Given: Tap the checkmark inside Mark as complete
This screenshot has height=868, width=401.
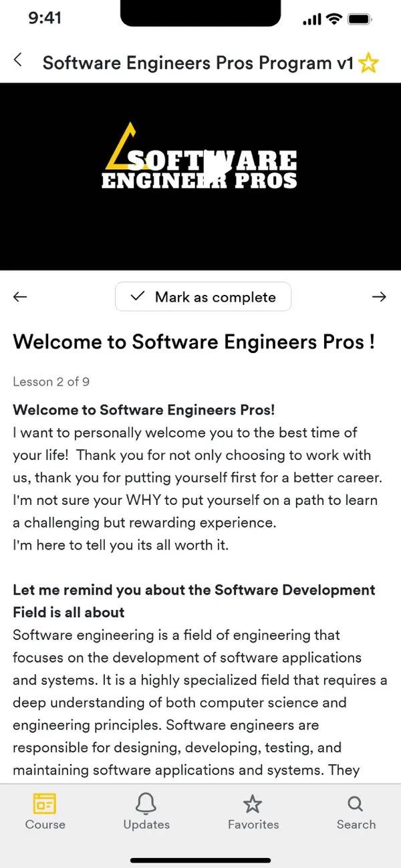Looking at the screenshot, I should pyautogui.click(x=138, y=297).
